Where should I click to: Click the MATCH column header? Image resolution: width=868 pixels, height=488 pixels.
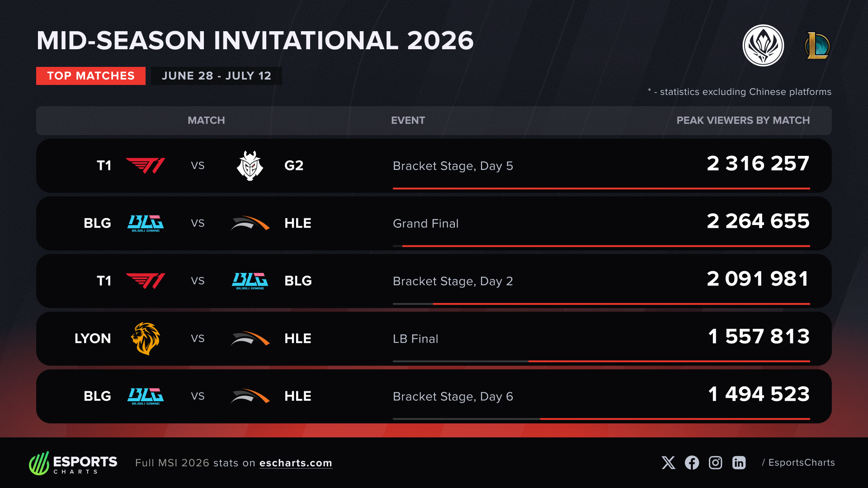[206, 121]
